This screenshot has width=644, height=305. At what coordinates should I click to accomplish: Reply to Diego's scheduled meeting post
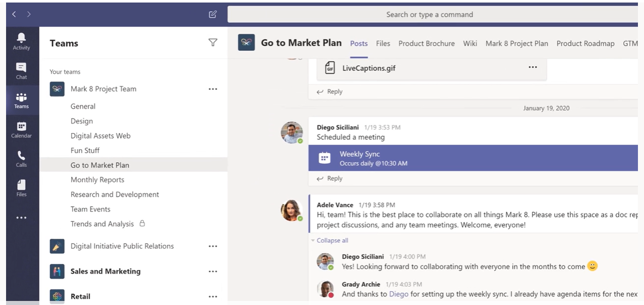329,179
